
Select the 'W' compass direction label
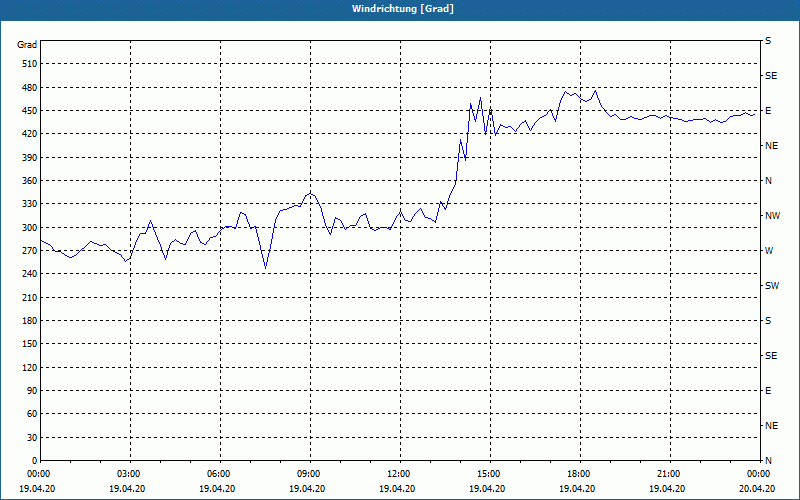(x=769, y=251)
